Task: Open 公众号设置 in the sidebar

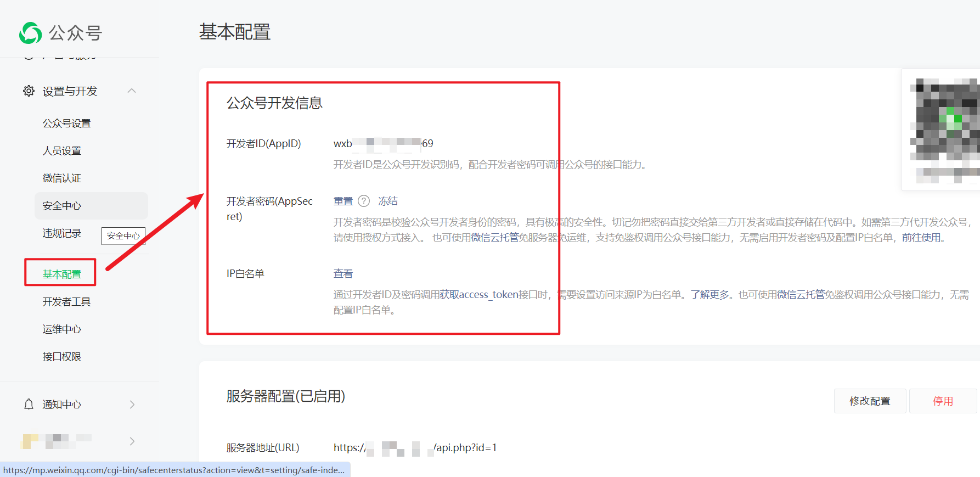Action: point(67,124)
